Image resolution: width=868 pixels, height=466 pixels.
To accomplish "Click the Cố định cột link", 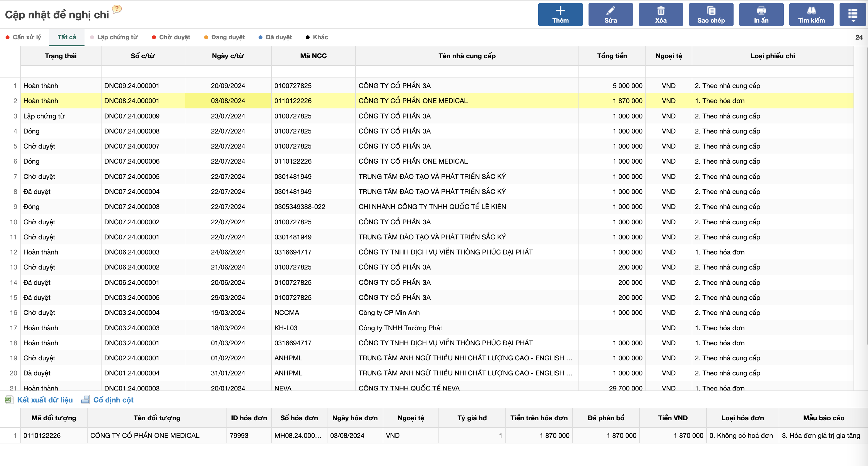I will [113, 400].
